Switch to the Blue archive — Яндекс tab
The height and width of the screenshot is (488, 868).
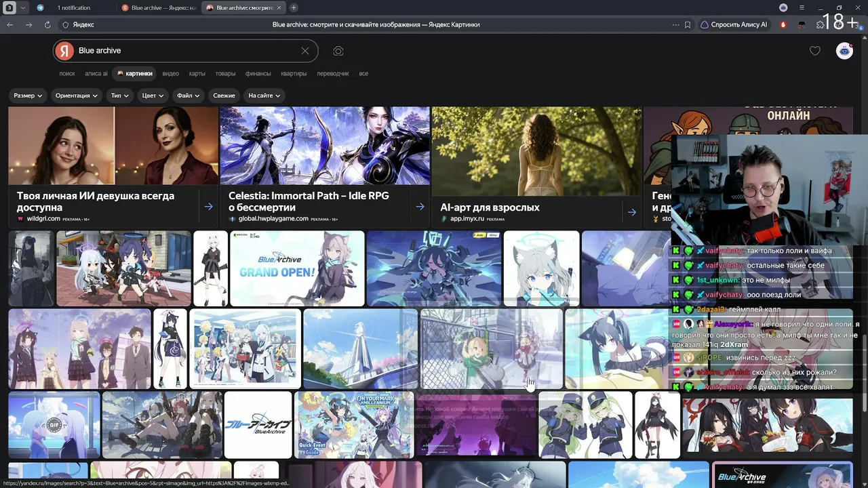coord(159,8)
